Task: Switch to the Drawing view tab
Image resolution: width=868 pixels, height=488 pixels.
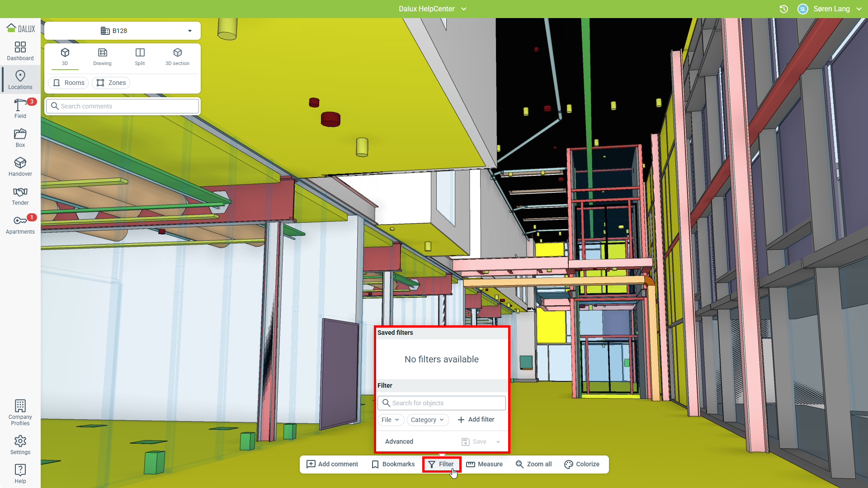Action: coord(103,57)
